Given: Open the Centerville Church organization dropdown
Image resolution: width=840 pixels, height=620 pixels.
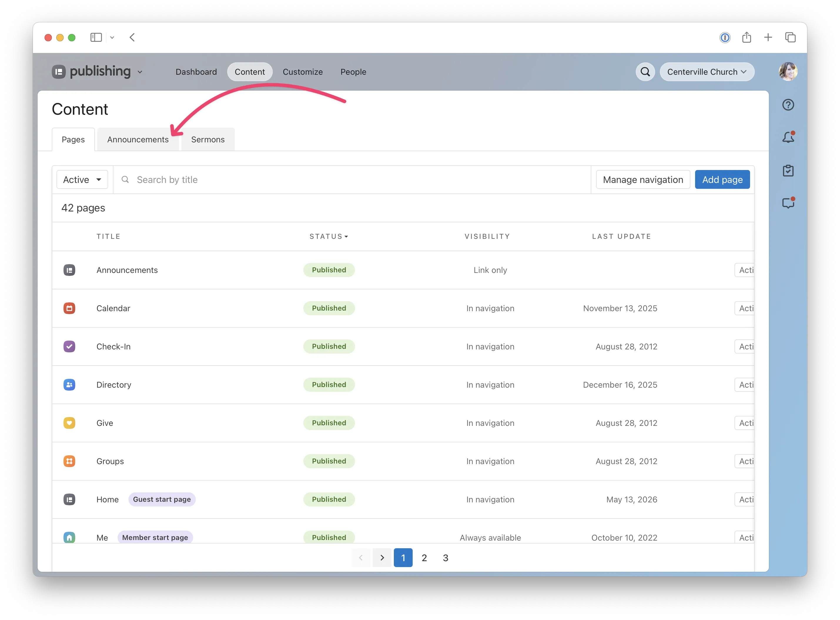Looking at the screenshot, I should coord(707,72).
